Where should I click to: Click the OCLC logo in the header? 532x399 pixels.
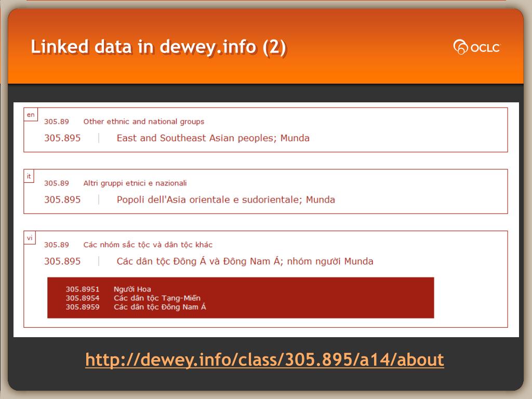(x=477, y=47)
